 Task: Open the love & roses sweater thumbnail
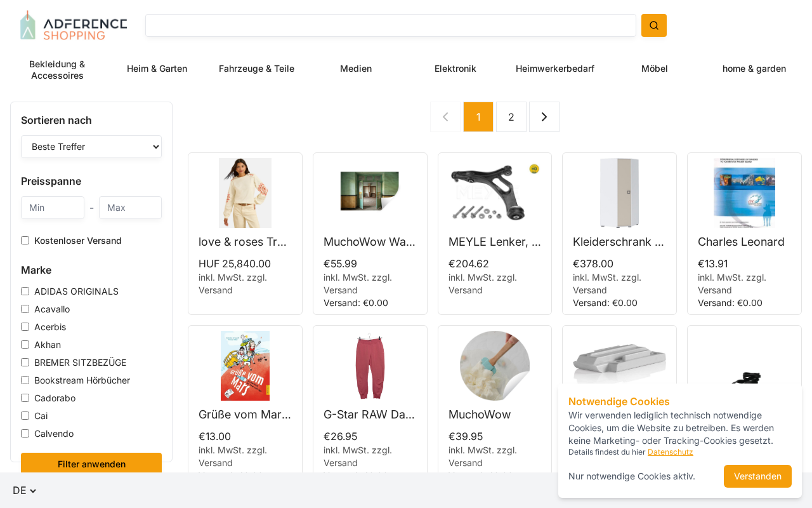tap(245, 193)
